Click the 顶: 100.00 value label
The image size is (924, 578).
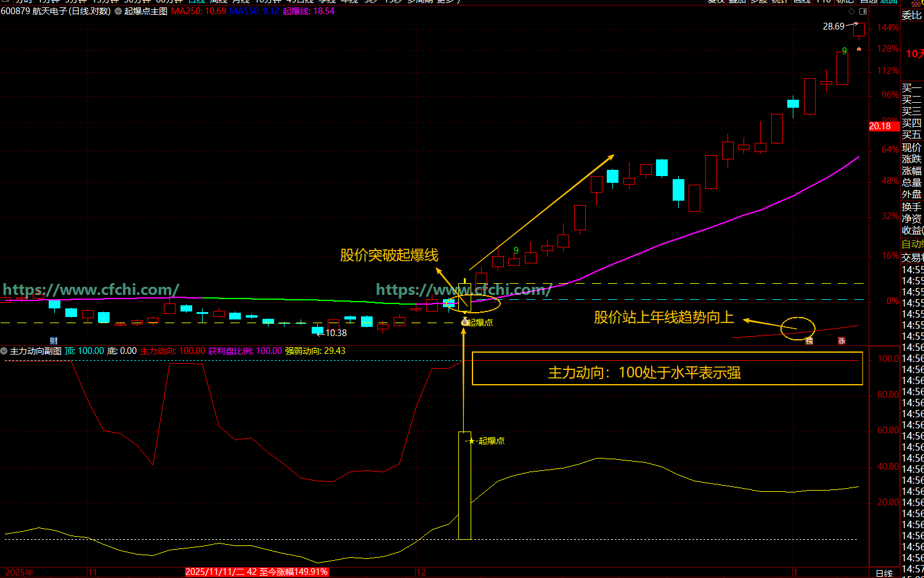point(84,351)
